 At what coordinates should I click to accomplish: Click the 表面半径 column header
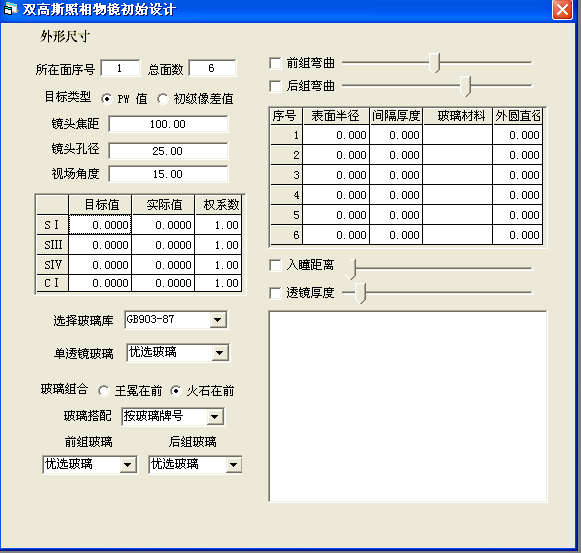[x=336, y=116]
